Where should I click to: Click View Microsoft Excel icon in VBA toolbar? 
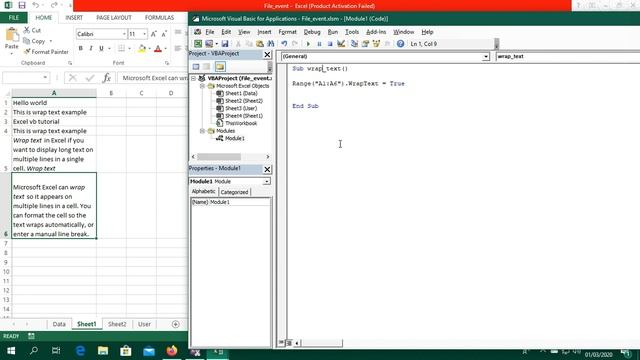pos(198,44)
